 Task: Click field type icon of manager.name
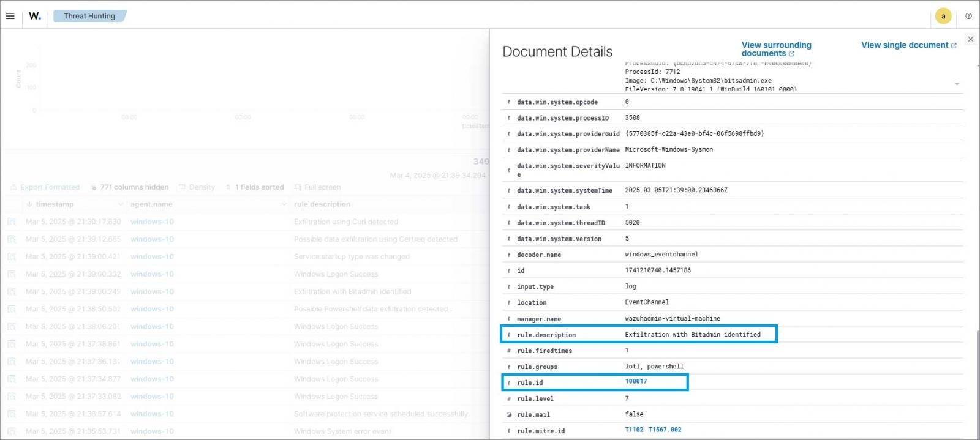tap(509, 319)
